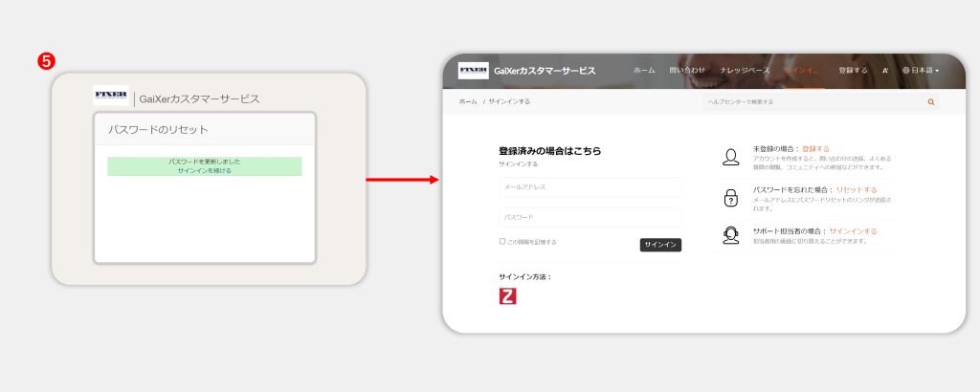Focus the パスワード input field
The width and height of the screenshot is (980, 392).
590,217
